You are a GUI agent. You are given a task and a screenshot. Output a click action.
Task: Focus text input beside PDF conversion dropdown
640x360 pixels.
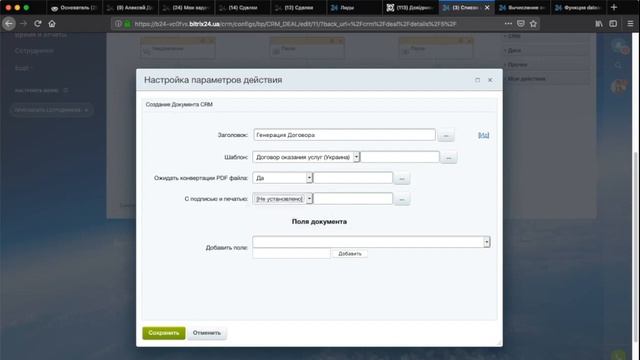pos(353,178)
